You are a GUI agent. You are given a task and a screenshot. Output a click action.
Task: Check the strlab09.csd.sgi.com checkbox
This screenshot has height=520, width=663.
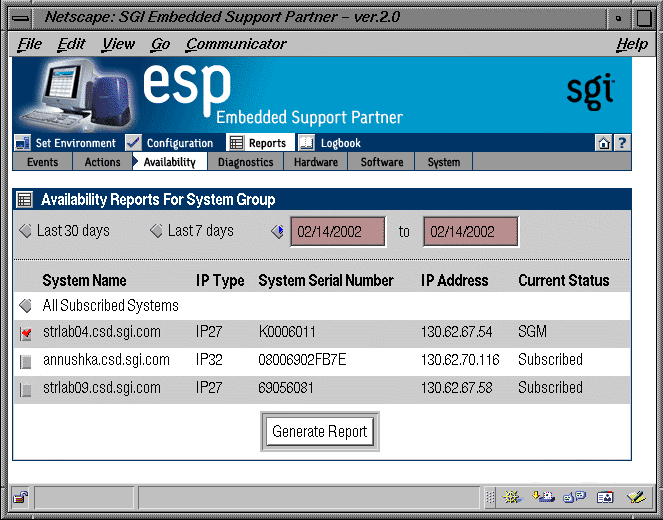[26, 389]
